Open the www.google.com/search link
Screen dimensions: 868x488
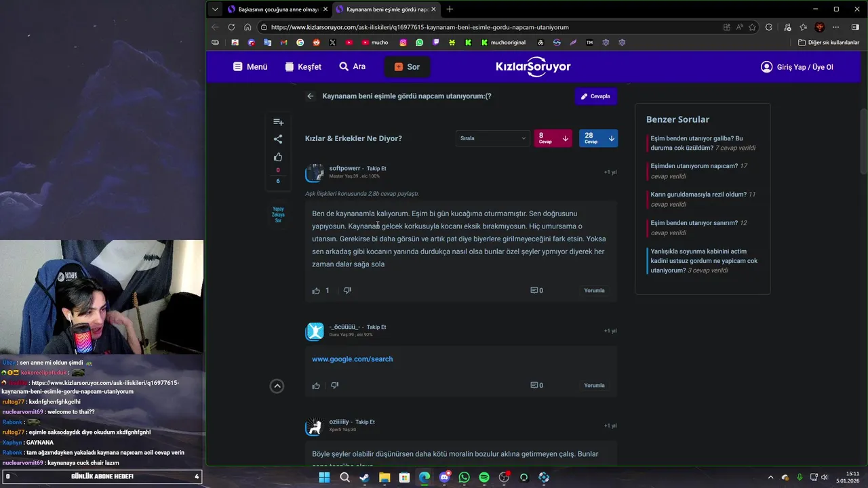point(353,359)
